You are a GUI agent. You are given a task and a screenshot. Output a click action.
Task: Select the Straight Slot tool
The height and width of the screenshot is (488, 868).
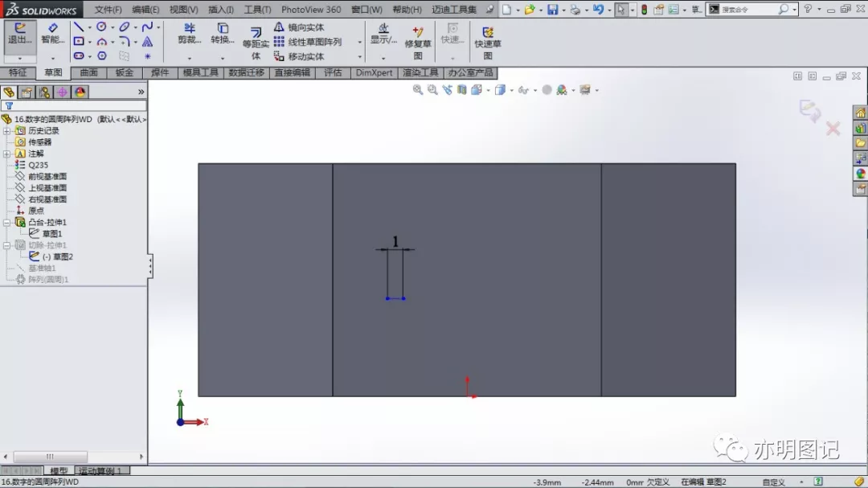pos(79,56)
